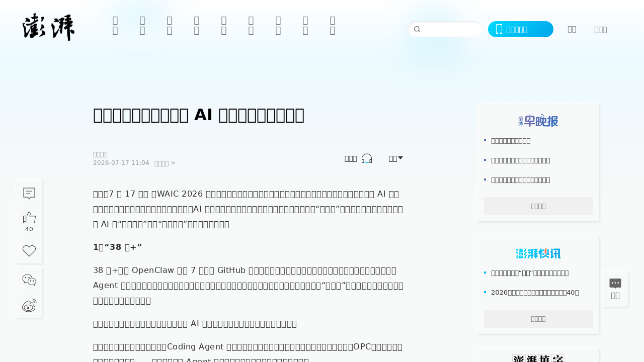This screenshot has width=644, height=362.
Task: Open third headline under morning-evening report
Action: pos(520,179)
